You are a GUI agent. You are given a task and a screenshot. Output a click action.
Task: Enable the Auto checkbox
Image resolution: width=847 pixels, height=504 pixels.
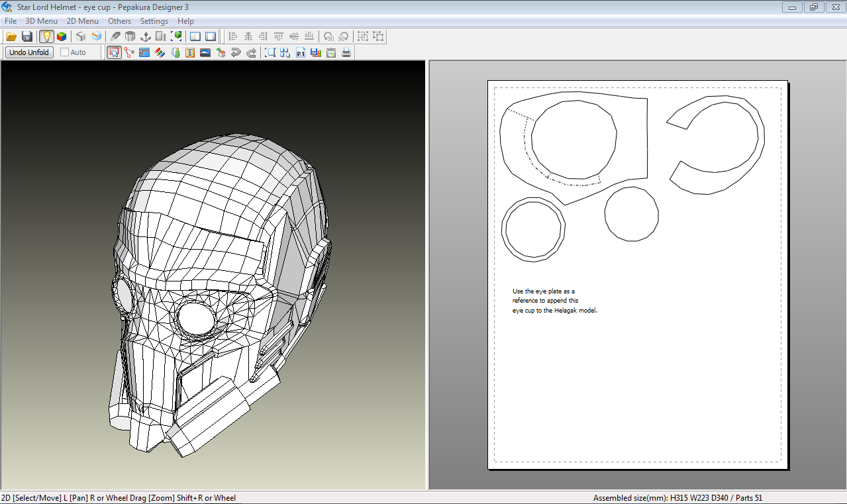point(64,52)
